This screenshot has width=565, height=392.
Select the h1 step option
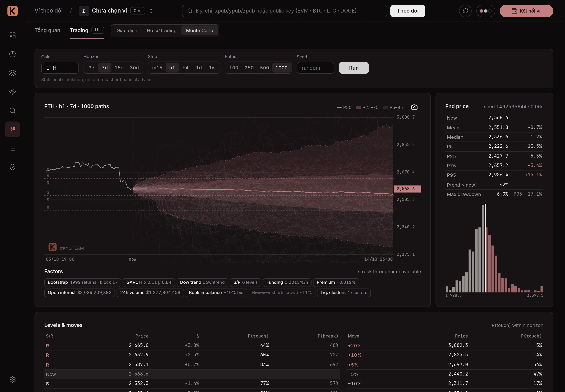click(x=172, y=68)
